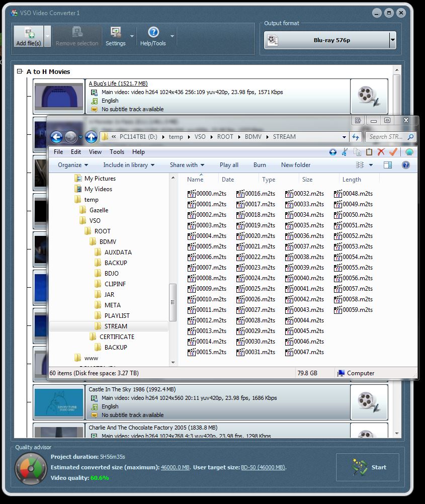Click the change view icon
The width and height of the screenshot is (425, 504).
pos(360,165)
